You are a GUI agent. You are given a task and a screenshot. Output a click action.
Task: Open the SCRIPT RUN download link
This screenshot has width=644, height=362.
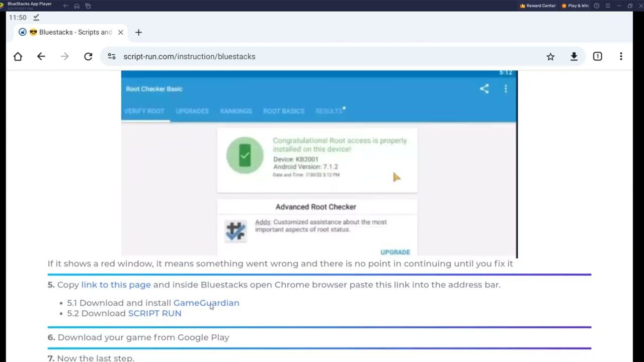(x=155, y=313)
